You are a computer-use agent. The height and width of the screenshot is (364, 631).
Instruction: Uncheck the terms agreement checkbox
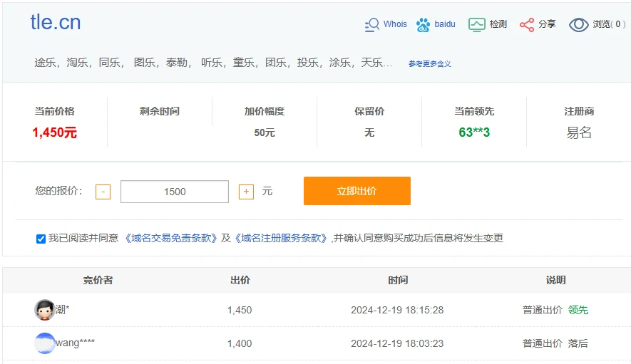point(41,239)
